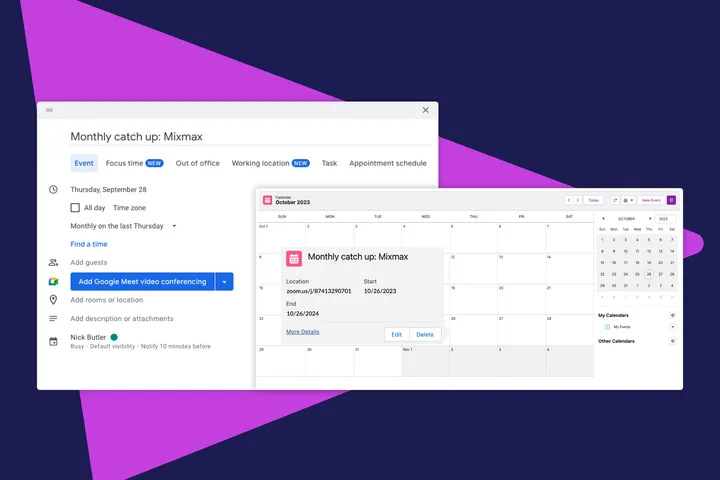The width and height of the screenshot is (720, 480).
Task: Click the start date 10/26/2023
Action: click(380, 291)
